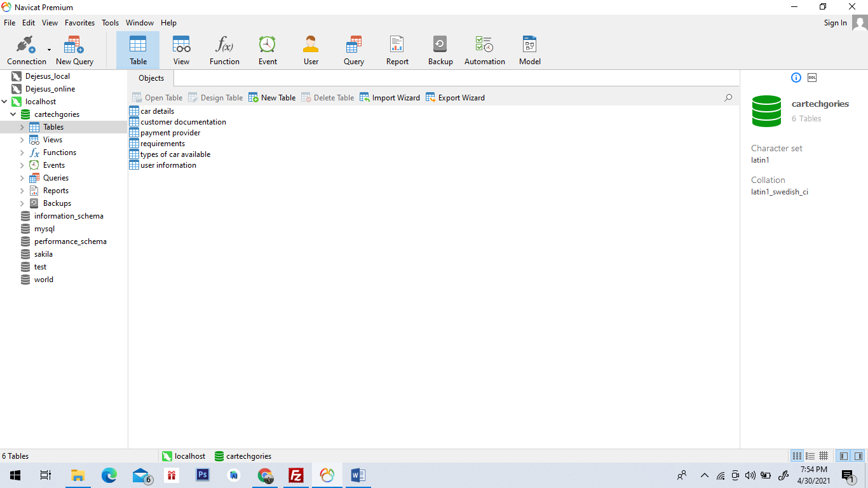
Task: Open the Connection dropdown arrow
Action: (49, 50)
